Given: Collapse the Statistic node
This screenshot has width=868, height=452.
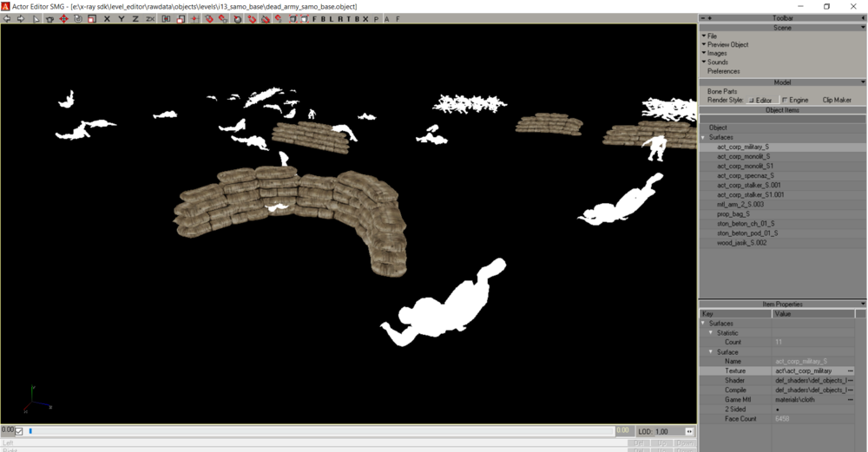Looking at the screenshot, I should point(712,333).
